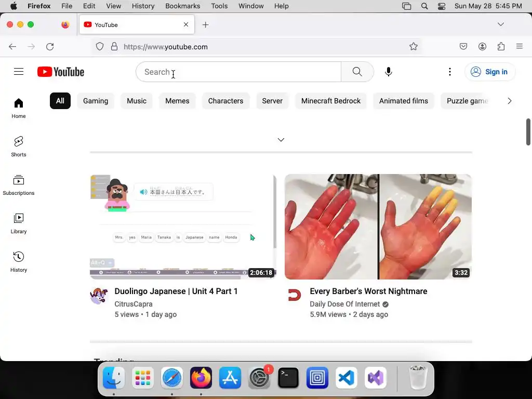Open Subscriptions from the sidebar
The width and height of the screenshot is (532, 399).
(19, 185)
